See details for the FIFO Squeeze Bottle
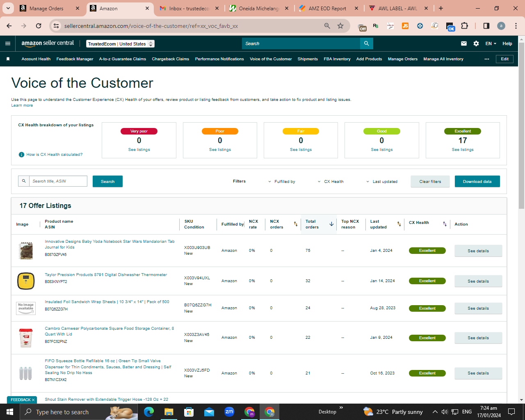 coord(478,373)
